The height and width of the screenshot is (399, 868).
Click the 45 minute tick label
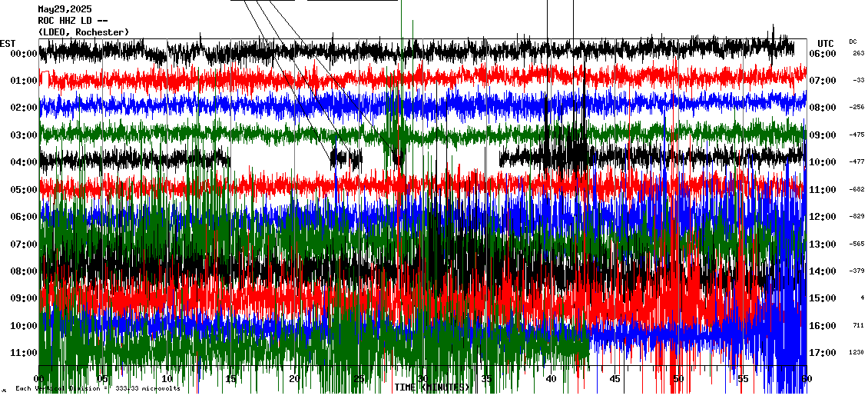coord(615,379)
